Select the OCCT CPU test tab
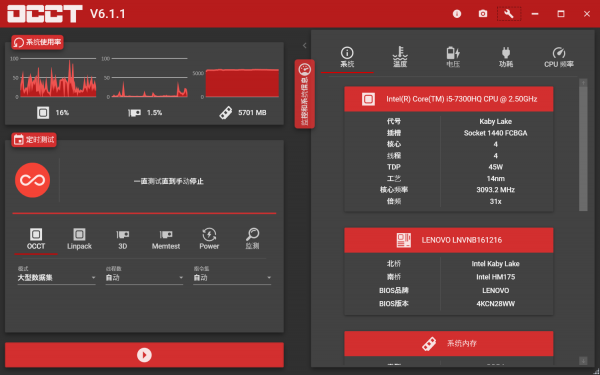 [x=36, y=239]
